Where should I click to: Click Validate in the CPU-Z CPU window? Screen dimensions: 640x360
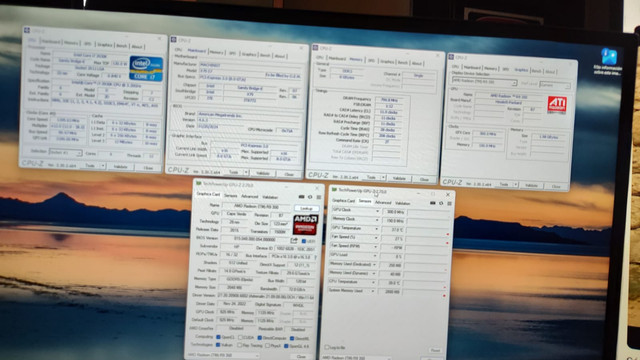click(121, 167)
